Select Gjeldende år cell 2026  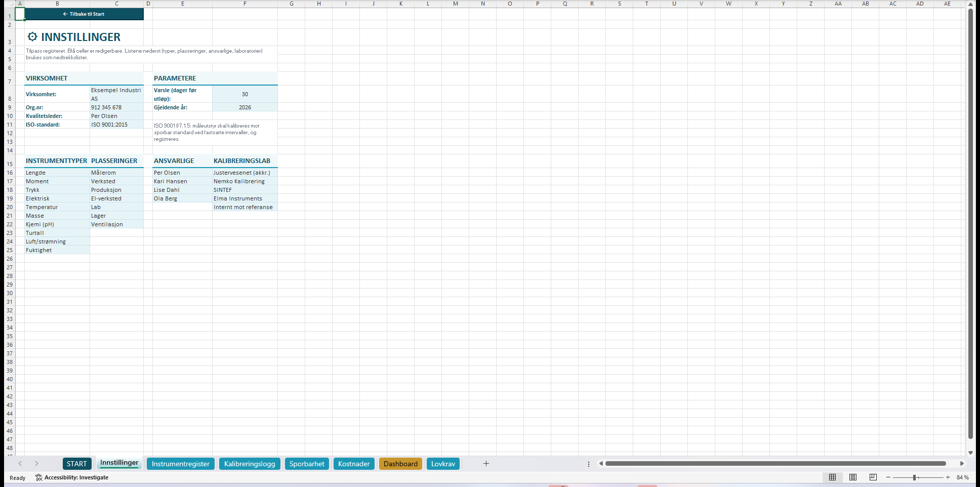tap(245, 107)
